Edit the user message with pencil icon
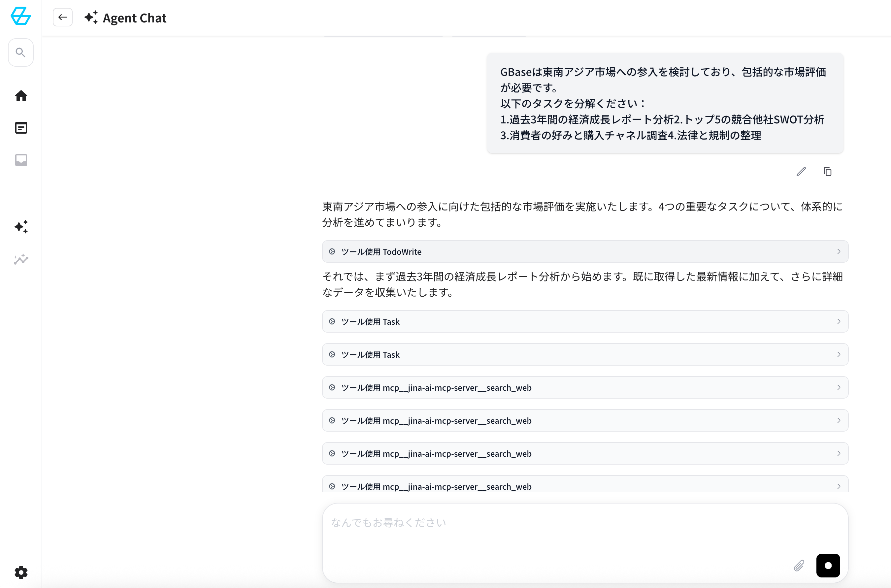The width and height of the screenshot is (891, 588). 801,172
